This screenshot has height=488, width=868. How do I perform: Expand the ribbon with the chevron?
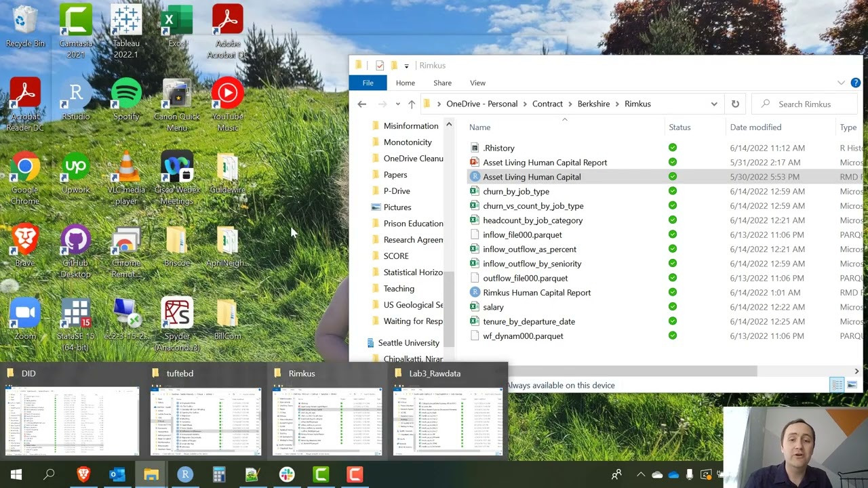pos(841,83)
